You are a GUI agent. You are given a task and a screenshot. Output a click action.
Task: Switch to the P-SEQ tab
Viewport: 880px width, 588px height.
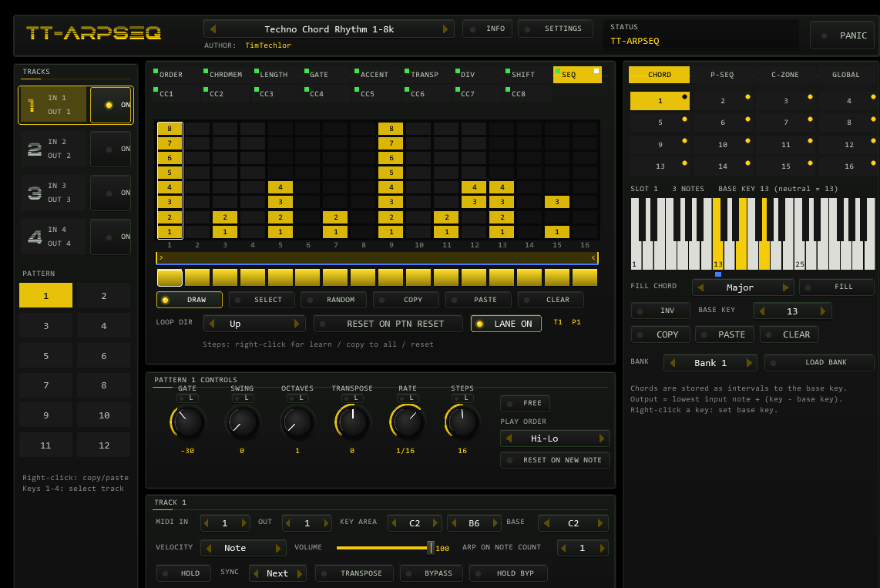(x=722, y=75)
